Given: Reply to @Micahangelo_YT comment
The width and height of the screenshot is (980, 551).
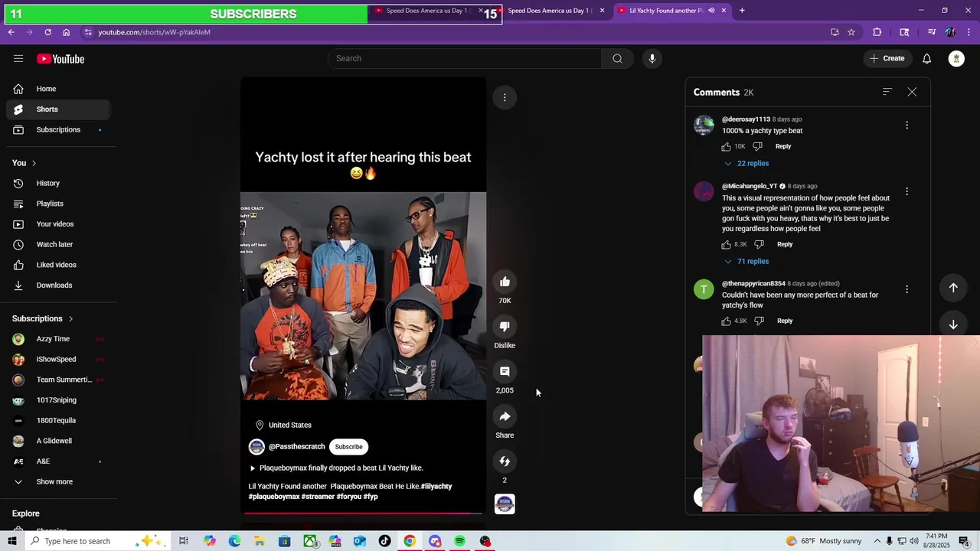Looking at the screenshot, I should pos(785,244).
